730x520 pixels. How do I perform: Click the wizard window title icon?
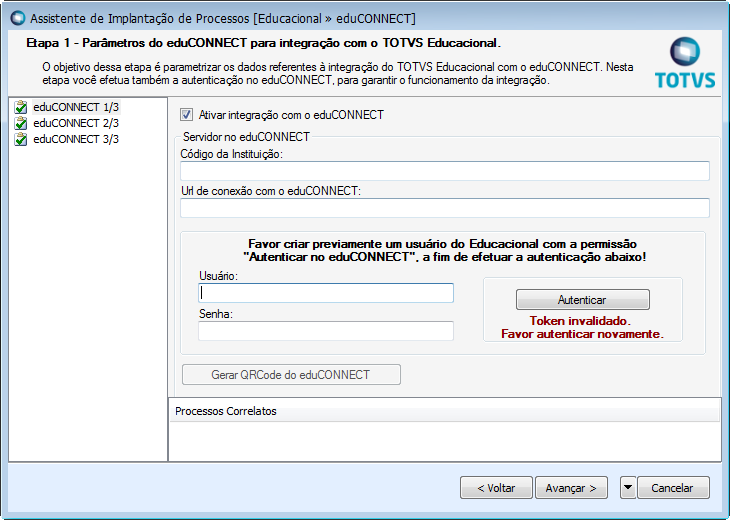[x=17, y=18]
